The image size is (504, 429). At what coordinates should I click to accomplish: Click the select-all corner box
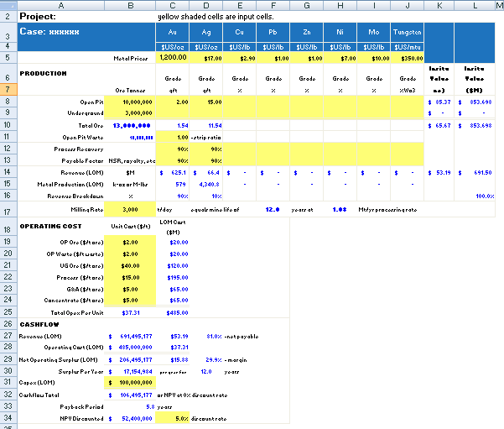[x=8, y=5]
